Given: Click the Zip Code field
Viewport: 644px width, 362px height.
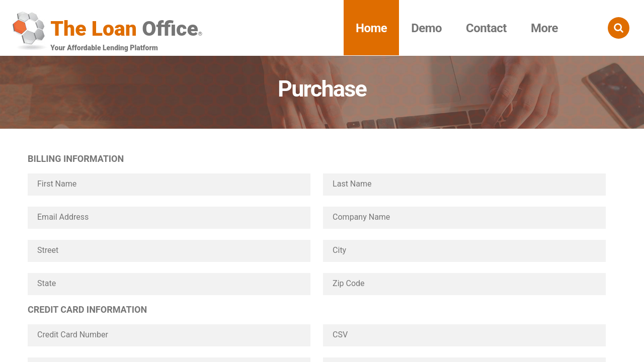Looking at the screenshot, I should pyautogui.click(x=464, y=284).
